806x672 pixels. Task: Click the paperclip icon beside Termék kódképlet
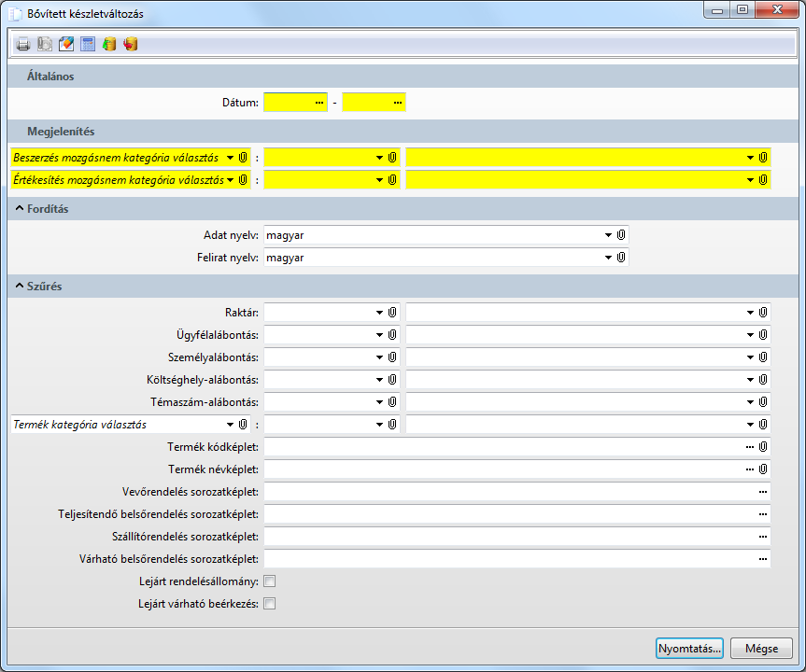[763, 447]
